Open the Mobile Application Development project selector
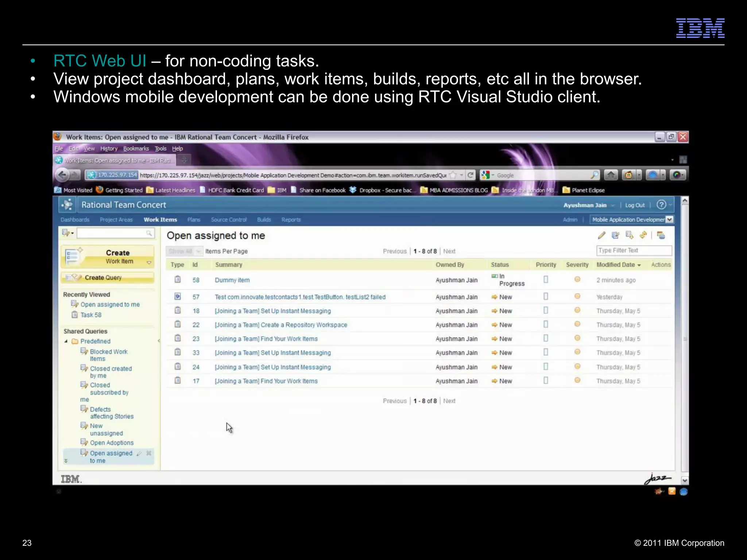747x560 pixels. (632, 219)
